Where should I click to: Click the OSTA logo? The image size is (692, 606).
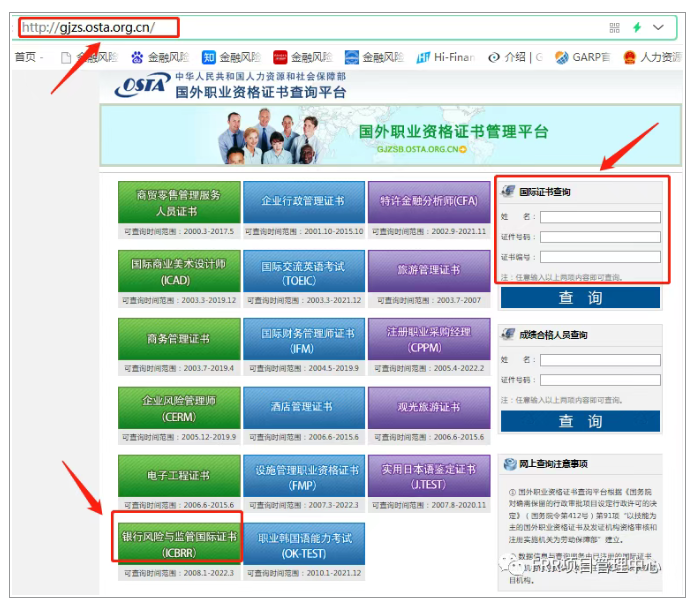tap(143, 85)
